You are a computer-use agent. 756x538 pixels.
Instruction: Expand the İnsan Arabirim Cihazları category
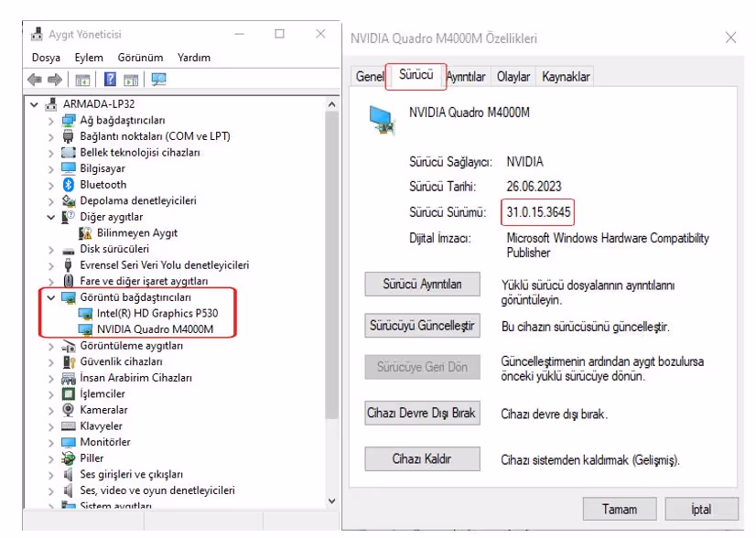point(51,379)
